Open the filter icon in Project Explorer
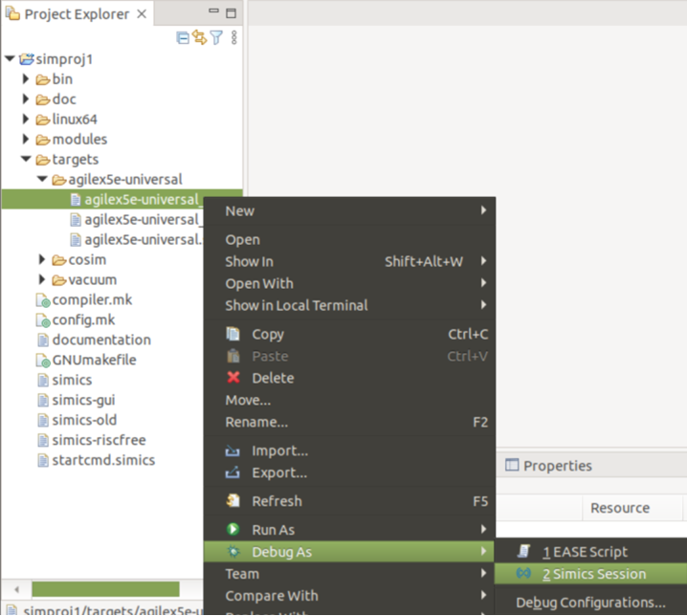 216,37
